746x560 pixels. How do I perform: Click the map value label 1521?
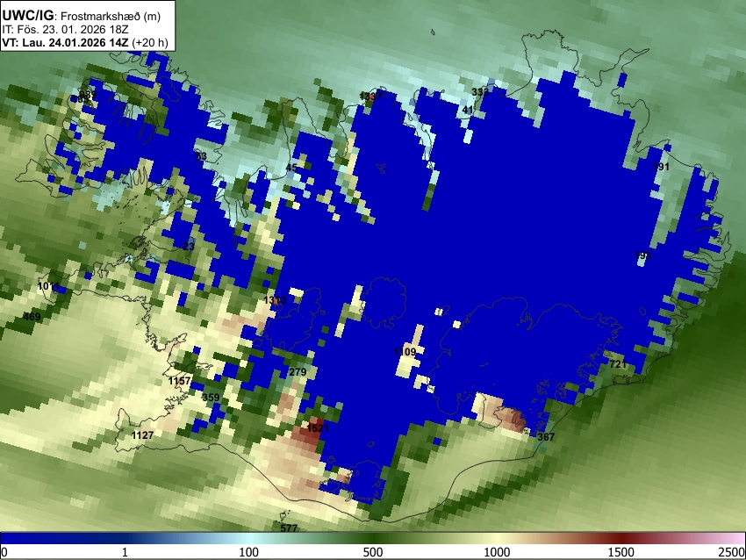pos(318,427)
